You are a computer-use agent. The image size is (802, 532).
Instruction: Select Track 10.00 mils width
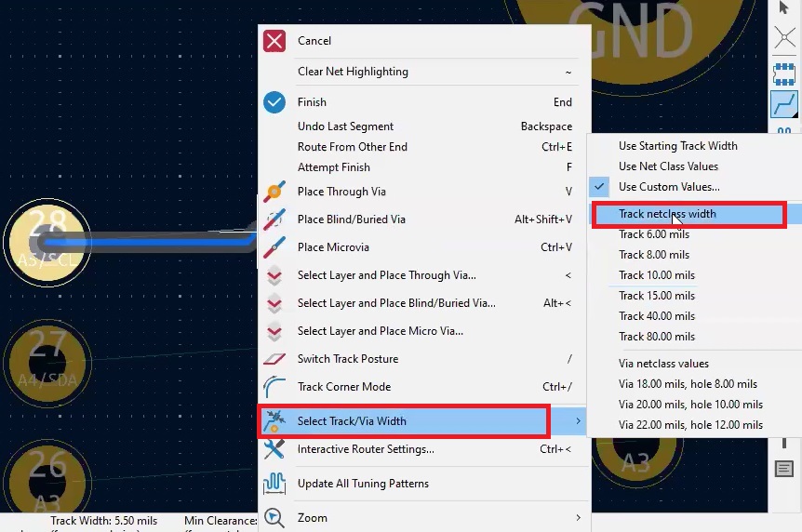point(657,275)
